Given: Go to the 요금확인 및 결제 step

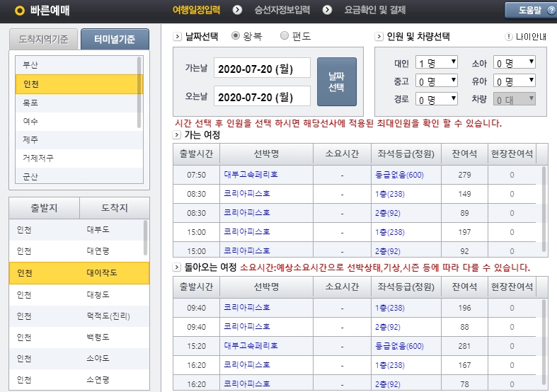Looking at the screenshot, I should coord(375,10).
